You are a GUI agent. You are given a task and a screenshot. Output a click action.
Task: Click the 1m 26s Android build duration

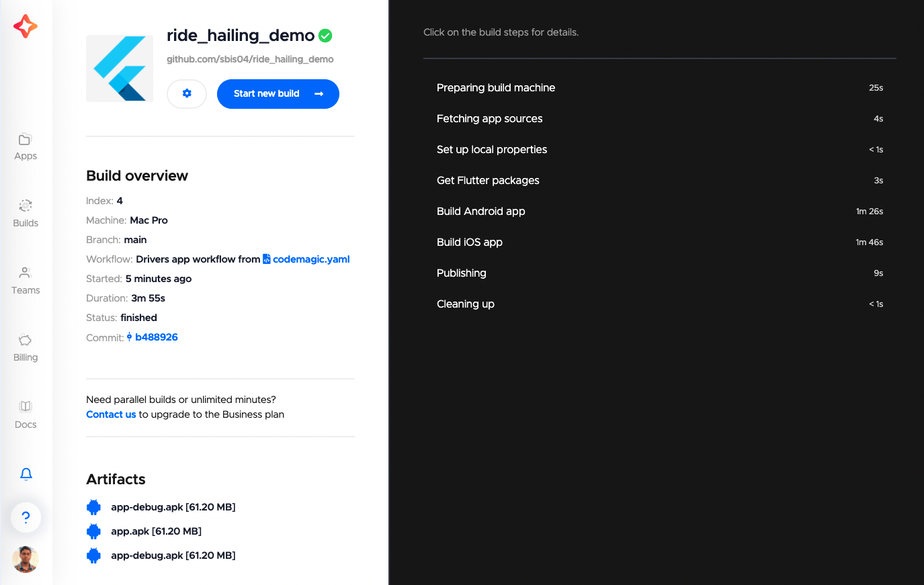click(x=870, y=212)
